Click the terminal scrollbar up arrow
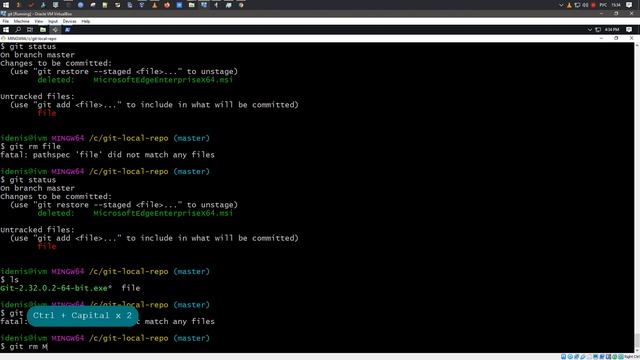 637,45
